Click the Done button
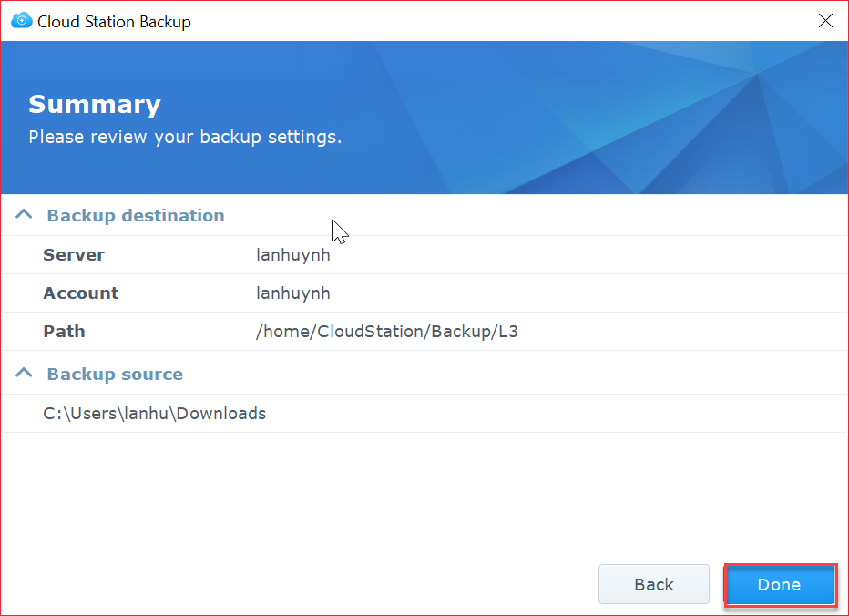Image resolution: width=849 pixels, height=616 pixels. pyautogui.click(x=780, y=584)
